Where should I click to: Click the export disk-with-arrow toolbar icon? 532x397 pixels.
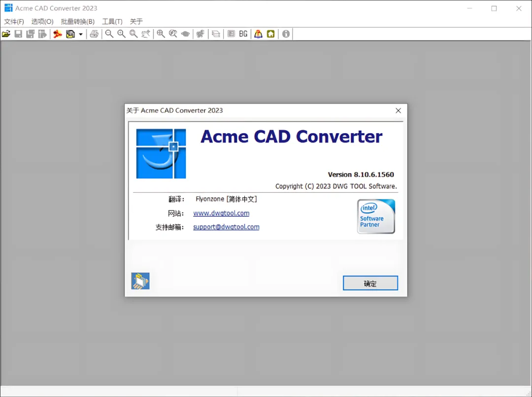tap(42, 34)
